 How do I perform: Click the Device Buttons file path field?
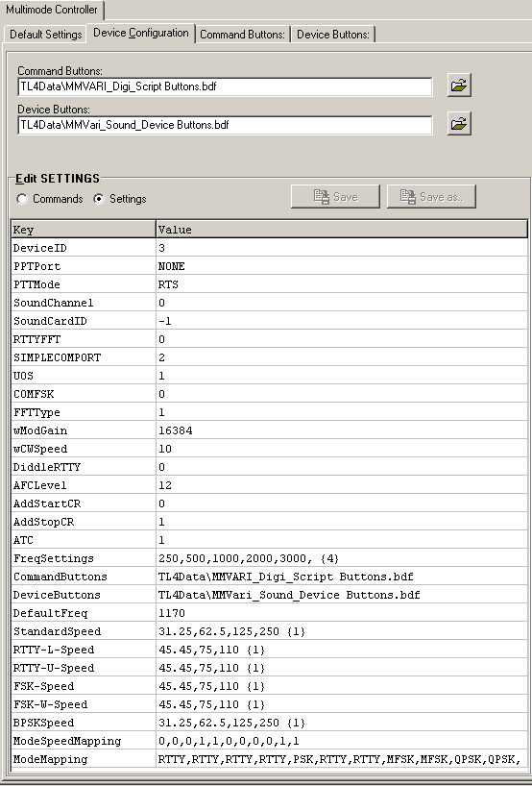225,125
